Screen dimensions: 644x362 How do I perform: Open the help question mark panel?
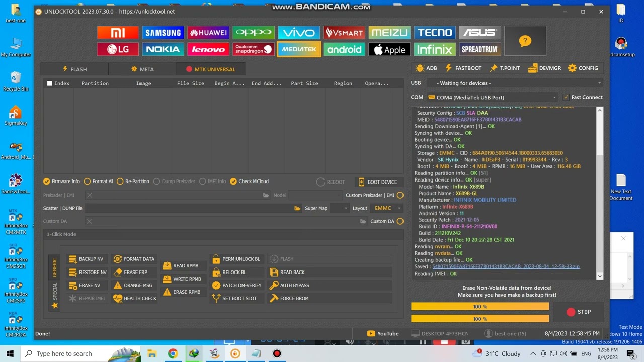(525, 41)
